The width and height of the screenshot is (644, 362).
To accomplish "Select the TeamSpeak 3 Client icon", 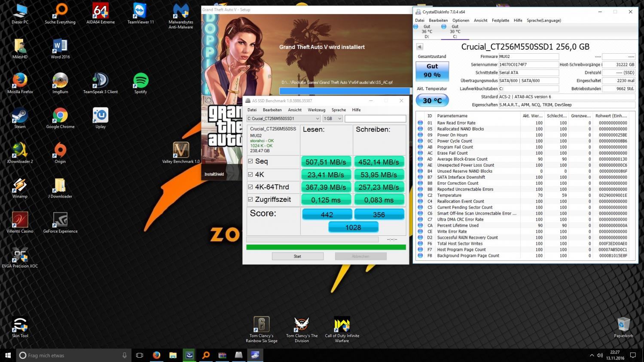I will (101, 84).
